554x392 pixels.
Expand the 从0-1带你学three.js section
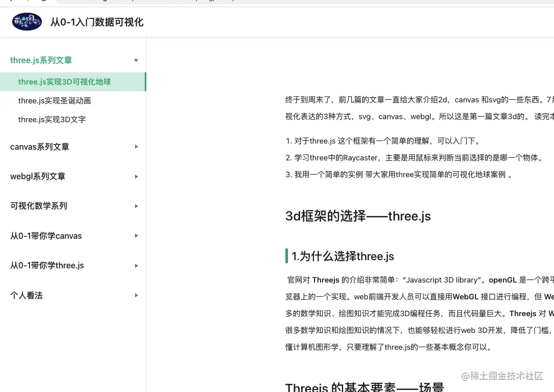click(136, 265)
